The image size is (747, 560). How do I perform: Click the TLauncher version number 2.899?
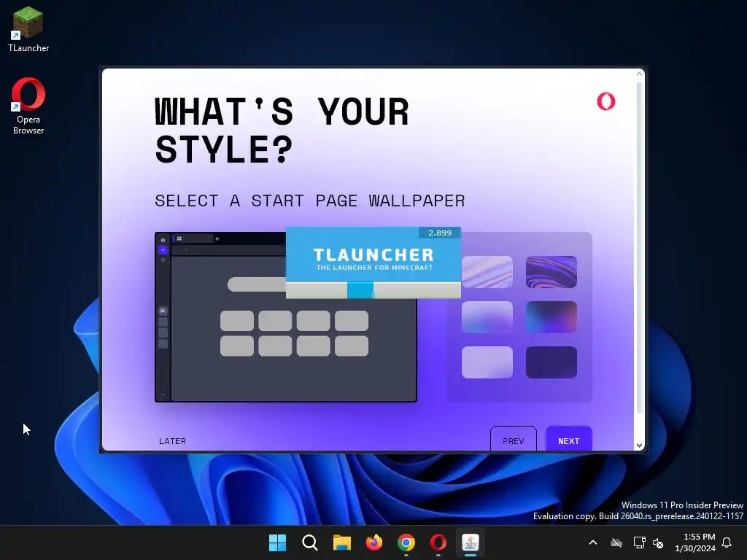[x=440, y=233]
